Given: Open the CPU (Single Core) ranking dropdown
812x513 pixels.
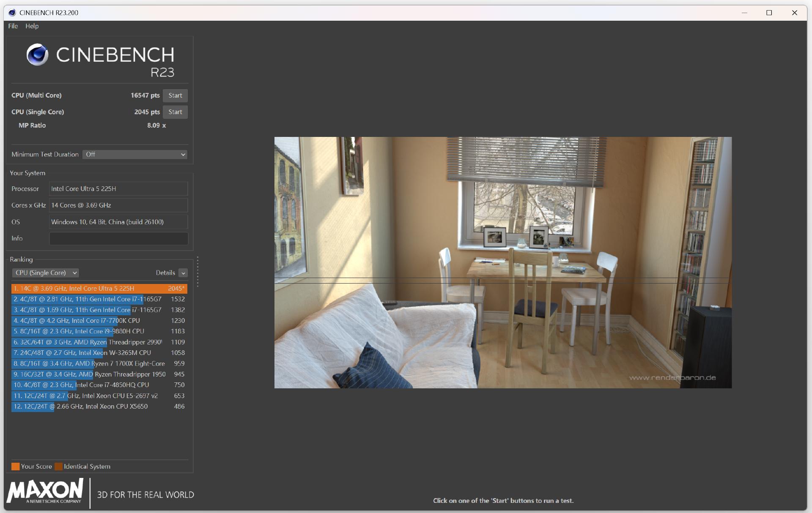Looking at the screenshot, I should click(45, 273).
